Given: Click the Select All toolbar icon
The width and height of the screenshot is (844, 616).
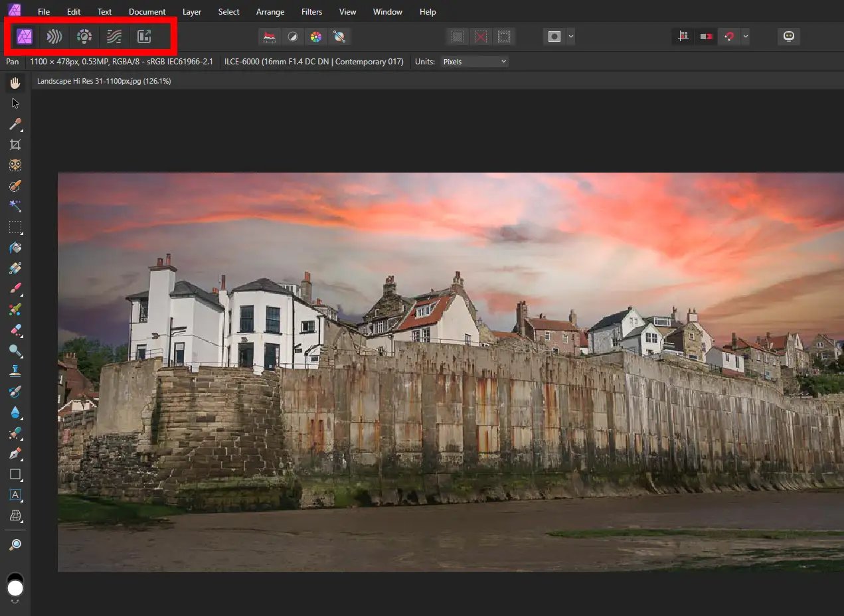Looking at the screenshot, I should [x=457, y=37].
